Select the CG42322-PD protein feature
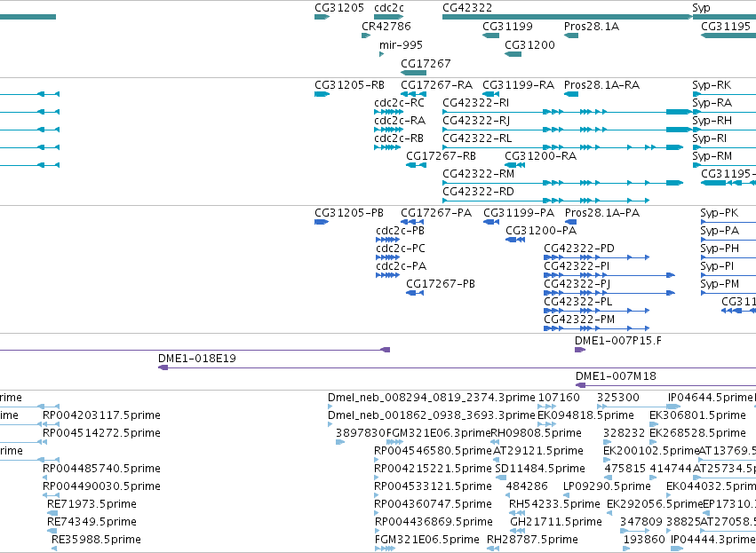 (596, 257)
